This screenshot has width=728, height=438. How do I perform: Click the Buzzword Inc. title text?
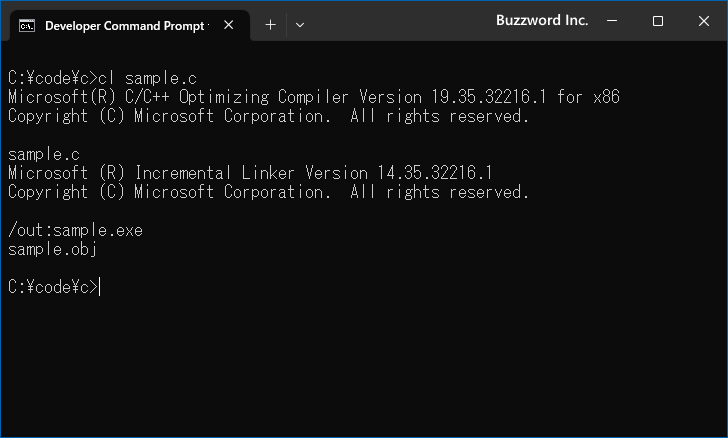click(542, 20)
